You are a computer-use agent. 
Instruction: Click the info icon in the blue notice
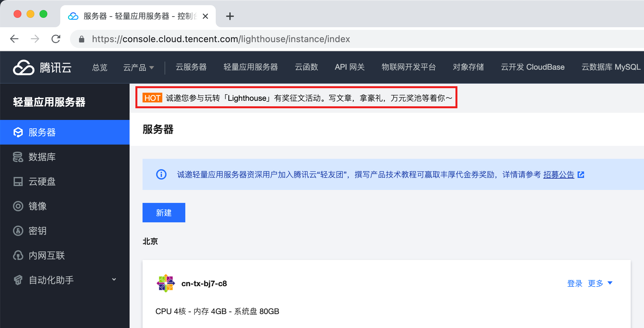(x=161, y=174)
